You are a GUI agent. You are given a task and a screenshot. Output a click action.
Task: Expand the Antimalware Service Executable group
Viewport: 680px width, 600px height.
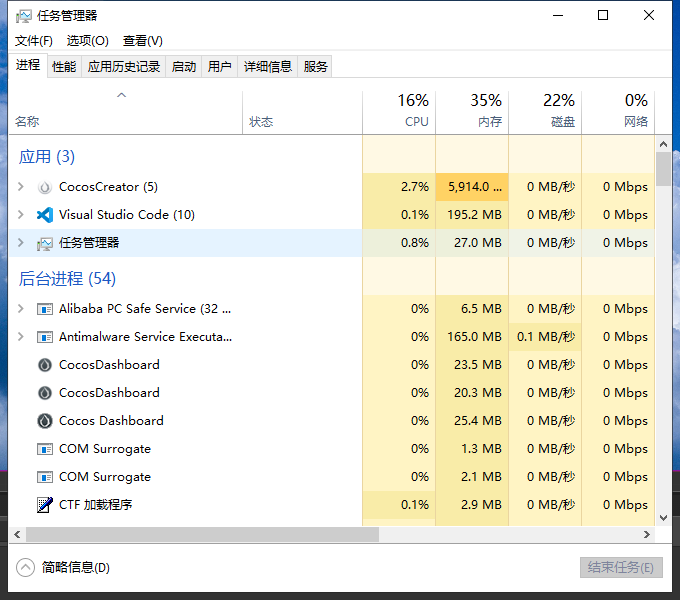[21, 337]
